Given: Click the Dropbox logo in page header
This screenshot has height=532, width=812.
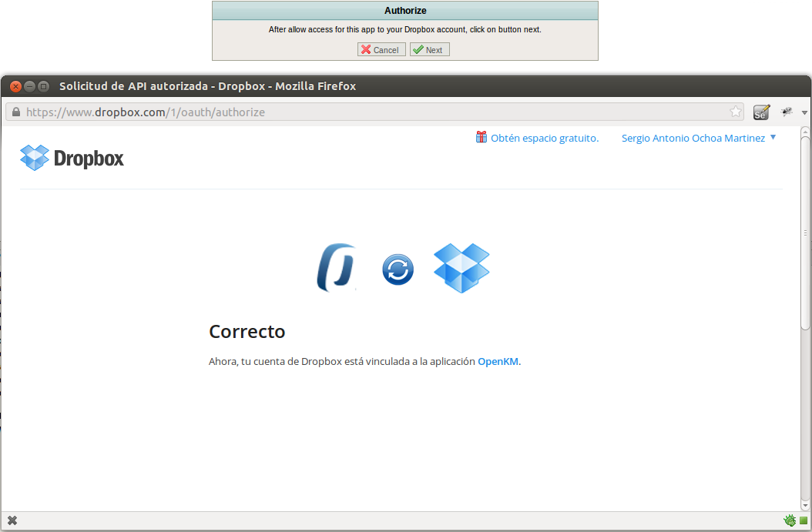Looking at the screenshot, I should [x=72, y=158].
